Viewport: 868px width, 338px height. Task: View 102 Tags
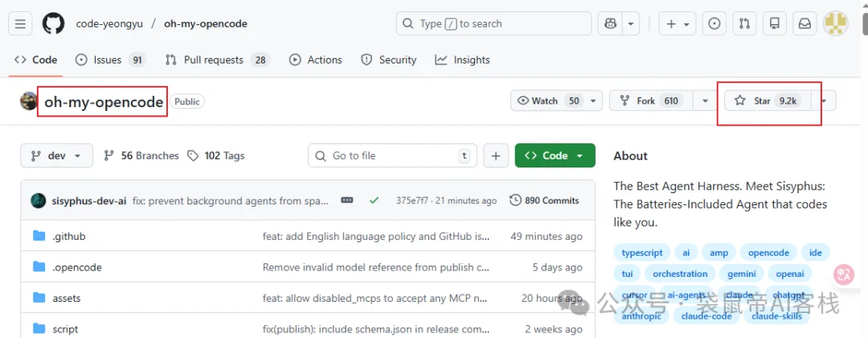pyautogui.click(x=216, y=155)
